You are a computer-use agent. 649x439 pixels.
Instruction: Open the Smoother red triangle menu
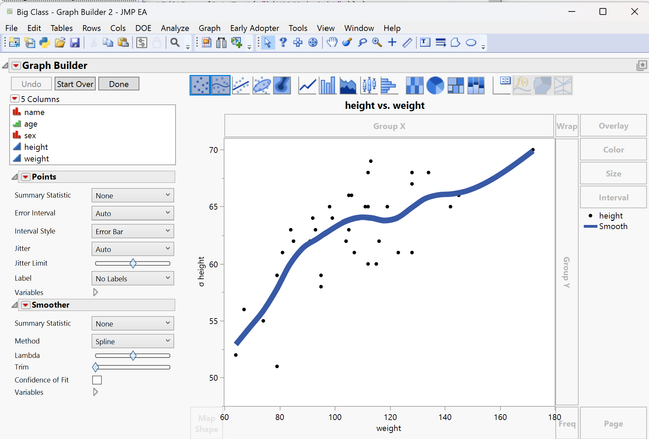coord(25,305)
